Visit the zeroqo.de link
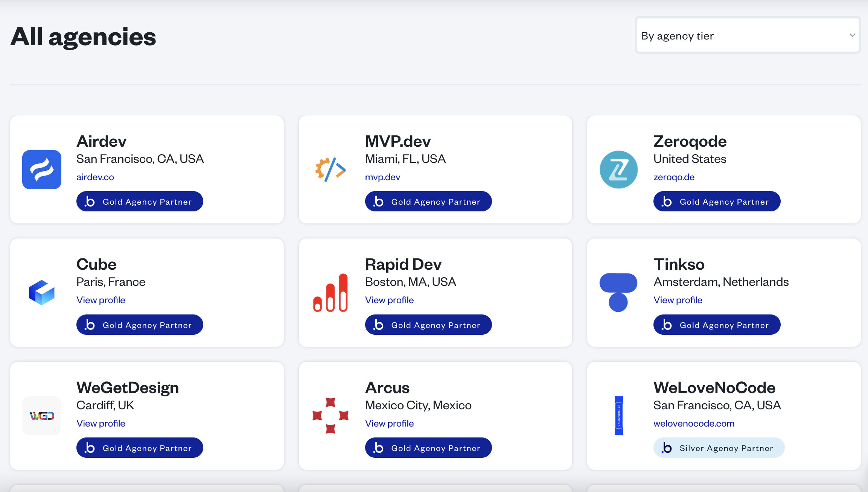This screenshot has width=868, height=492. point(674,177)
